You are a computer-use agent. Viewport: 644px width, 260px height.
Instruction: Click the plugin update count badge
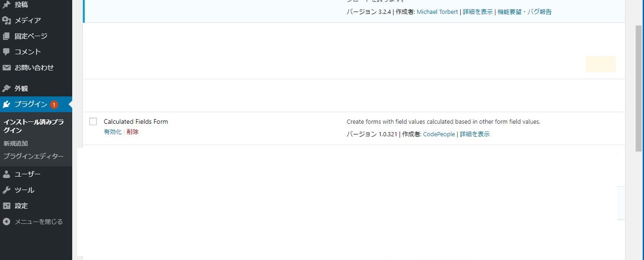pos(54,105)
